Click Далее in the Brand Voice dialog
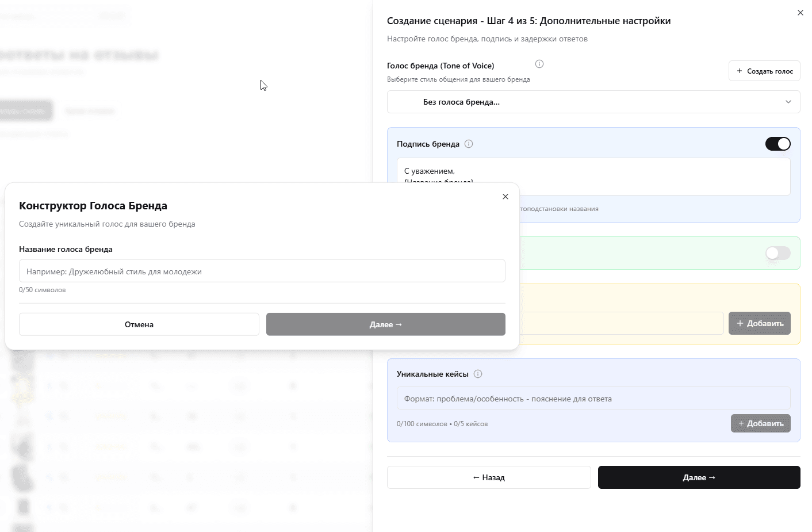812x532 pixels. (x=385, y=324)
